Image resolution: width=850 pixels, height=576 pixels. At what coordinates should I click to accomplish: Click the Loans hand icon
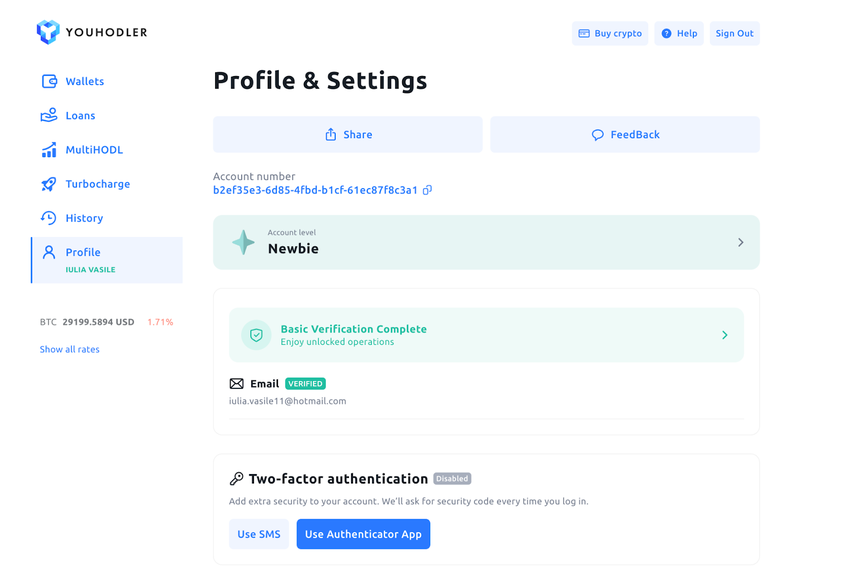click(49, 116)
